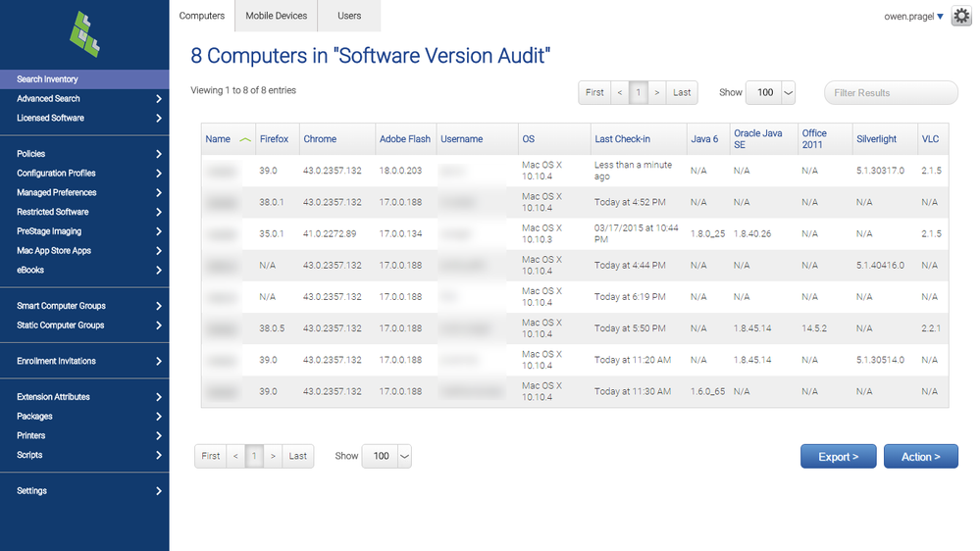The image size is (980, 551).
Task: Click bottom Last page button
Action: pos(298,456)
